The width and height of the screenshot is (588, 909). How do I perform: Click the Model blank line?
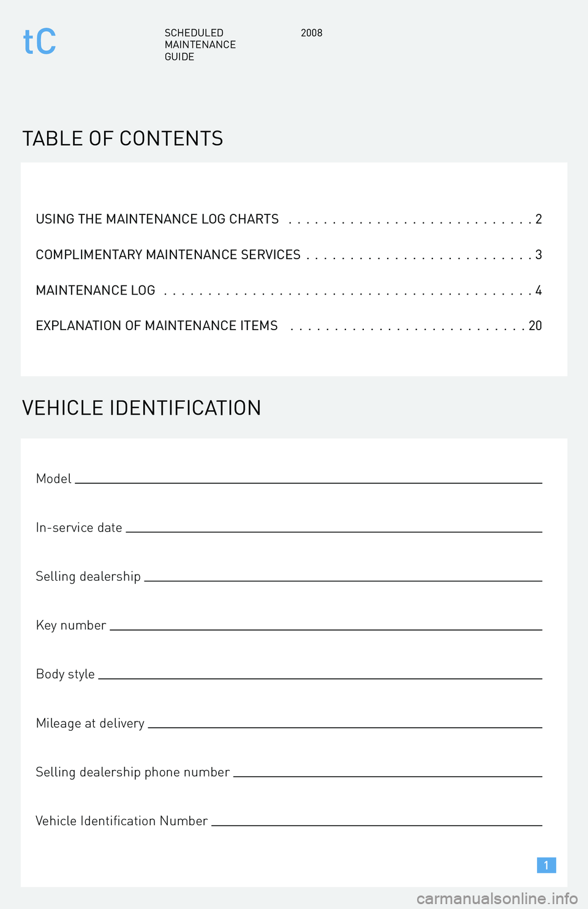click(309, 483)
